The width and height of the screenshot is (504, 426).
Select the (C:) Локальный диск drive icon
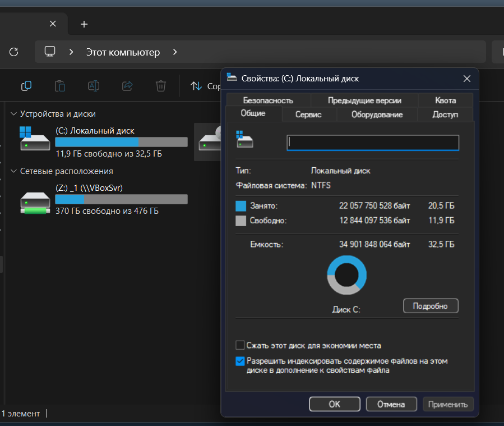click(x=35, y=139)
